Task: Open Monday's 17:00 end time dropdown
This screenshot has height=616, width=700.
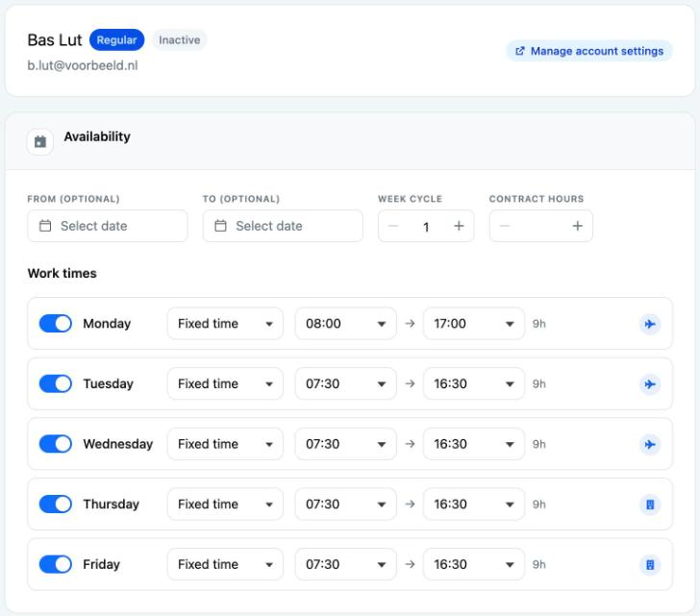Action: tap(474, 324)
